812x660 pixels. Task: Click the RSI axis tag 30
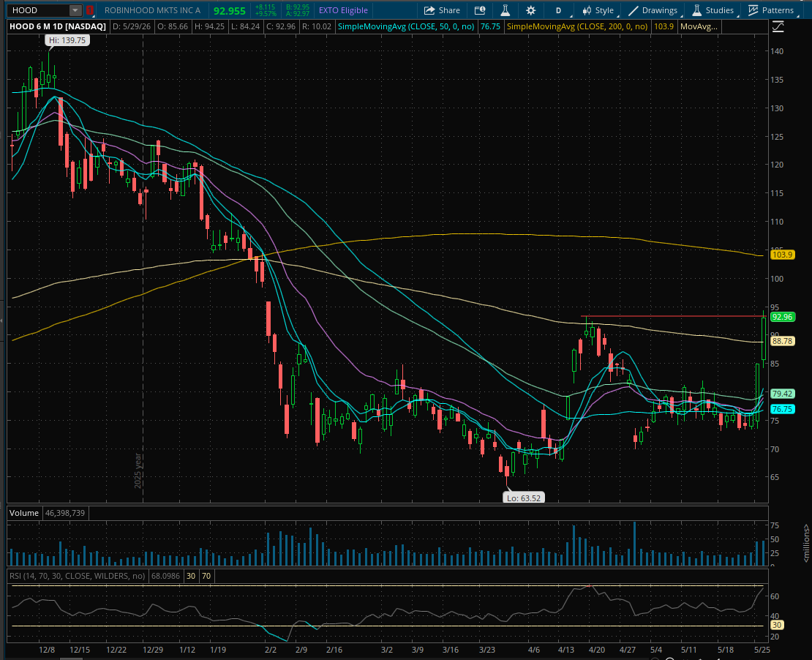point(777,625)
